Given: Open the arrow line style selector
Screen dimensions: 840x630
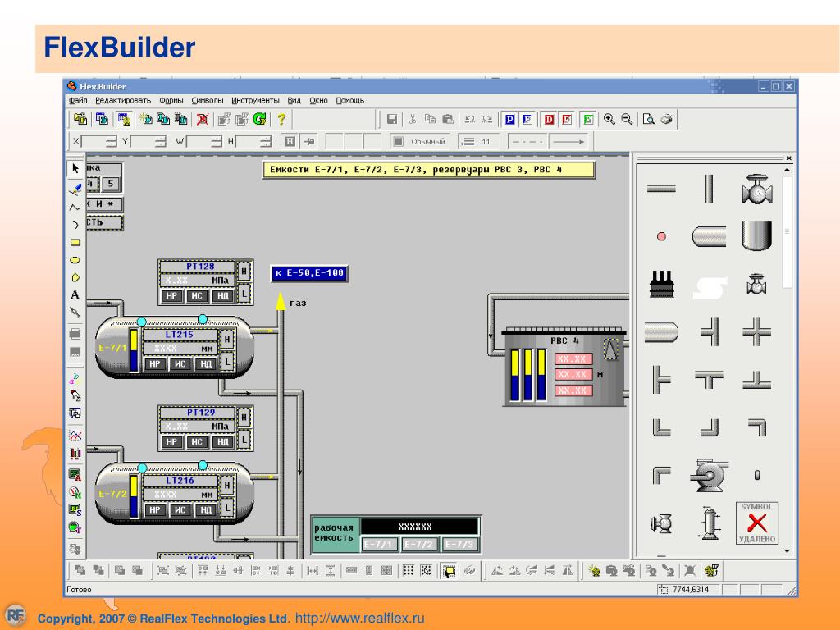Looking at the screenshot, I should pyautogui.click(x=568, y=141).
